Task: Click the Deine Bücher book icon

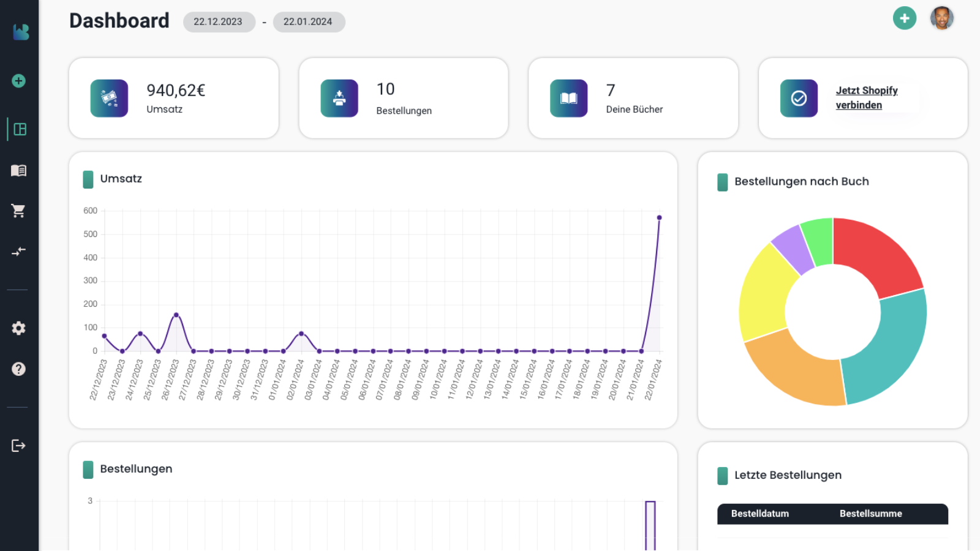Action: pos(569,98)
